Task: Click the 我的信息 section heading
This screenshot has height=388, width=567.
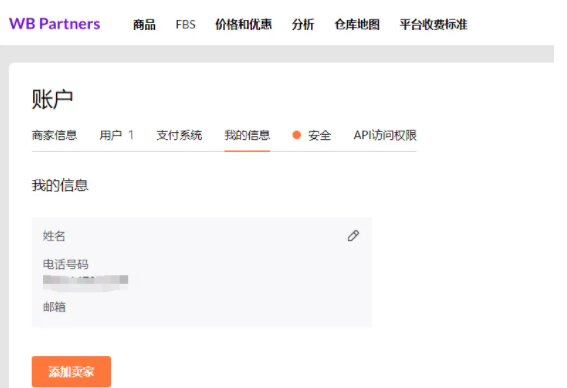Action: 60,185
